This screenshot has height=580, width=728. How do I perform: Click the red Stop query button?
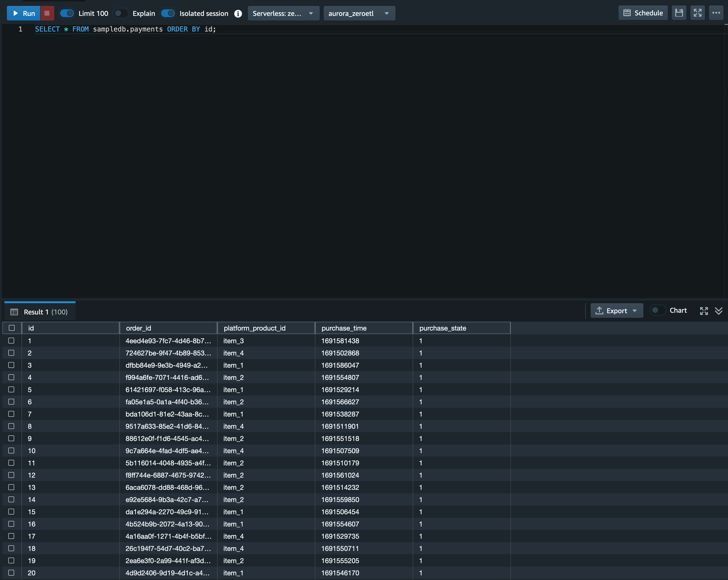[47, 13]
